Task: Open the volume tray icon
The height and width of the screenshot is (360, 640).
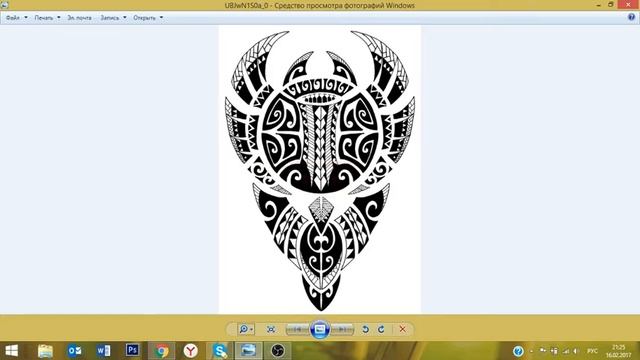Action: click(x=576, y=351)
